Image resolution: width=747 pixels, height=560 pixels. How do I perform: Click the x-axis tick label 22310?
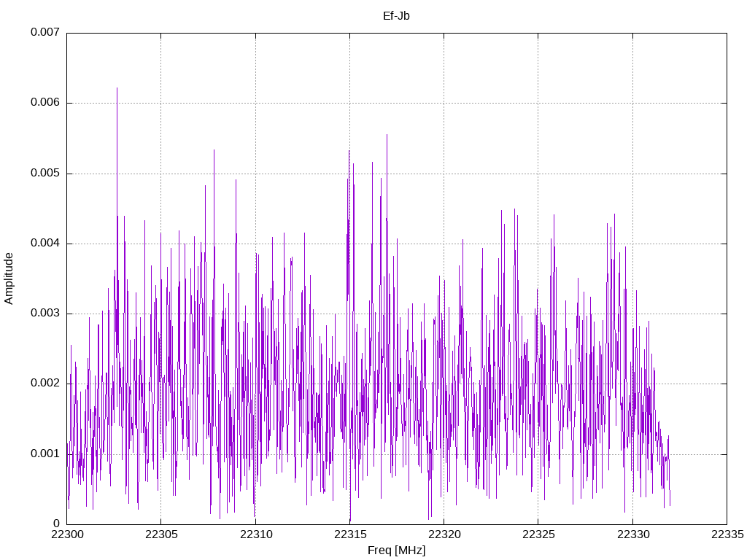click(255, 534)
